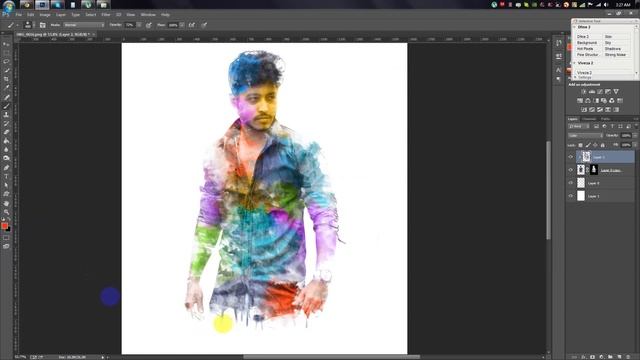Select the Dodge tool
The image size is (640, 360).
point(6,158)
